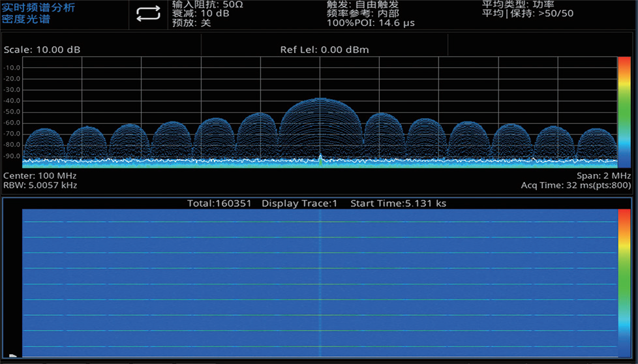Click the 触发: 自由触发 trigger setting
Screen dimensions: 638x364
pos(363,5)
